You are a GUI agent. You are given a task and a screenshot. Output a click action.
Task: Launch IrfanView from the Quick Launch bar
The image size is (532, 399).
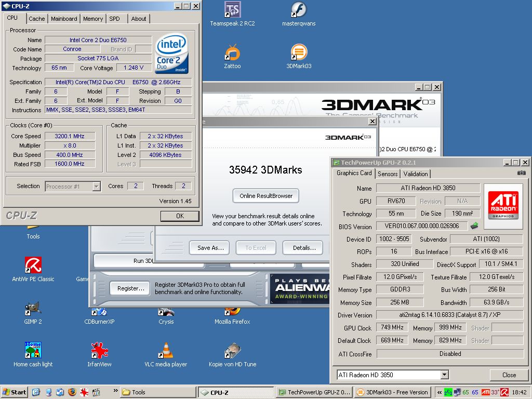[84, 392]
